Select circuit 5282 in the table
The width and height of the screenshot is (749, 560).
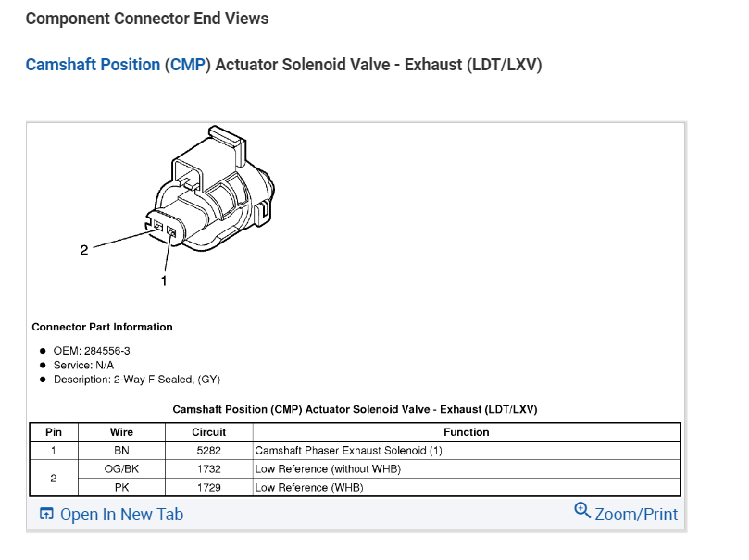(x=208, y=450)
